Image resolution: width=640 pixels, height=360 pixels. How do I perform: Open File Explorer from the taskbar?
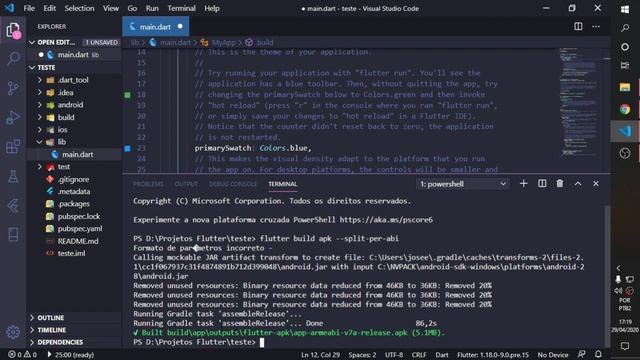click(x=625, y=87)
